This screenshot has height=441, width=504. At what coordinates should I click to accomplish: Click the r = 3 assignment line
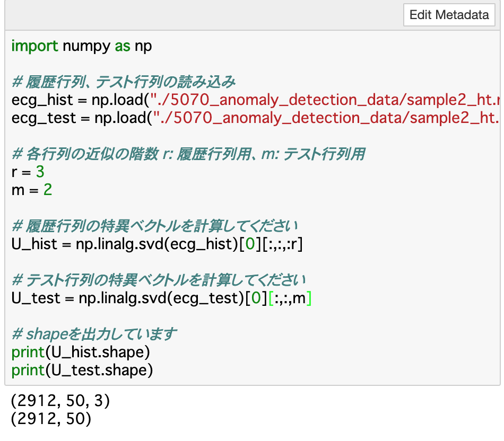[27, 172]
